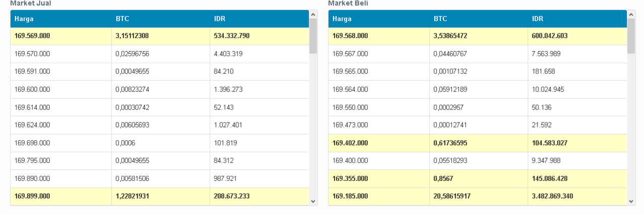The image size is (644, 215).
Task: Click Harga header in Market Jual table
Action: 24,19
